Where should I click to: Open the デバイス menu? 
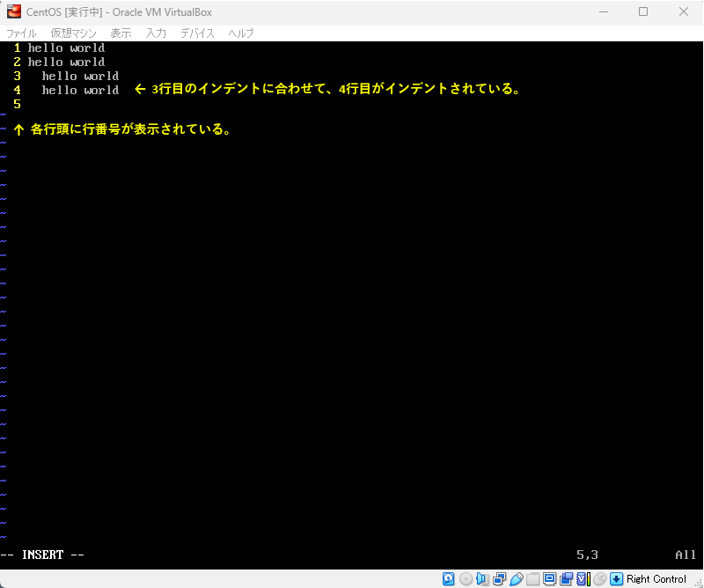pyautogui.click(x=197, y=33)
